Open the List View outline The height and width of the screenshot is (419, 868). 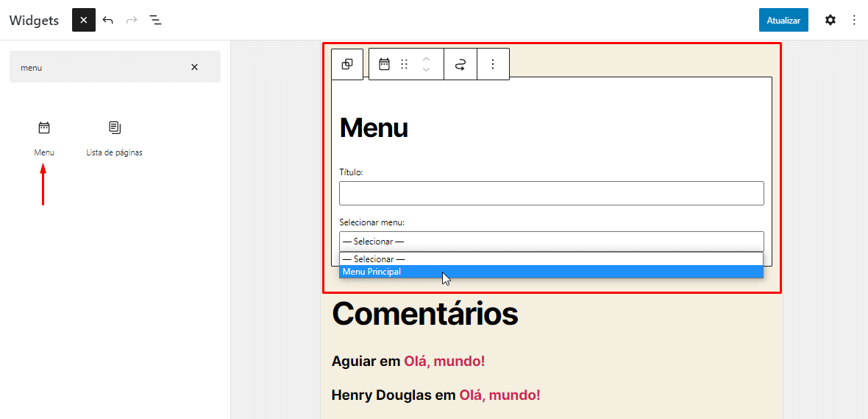[x=155, y=20]
